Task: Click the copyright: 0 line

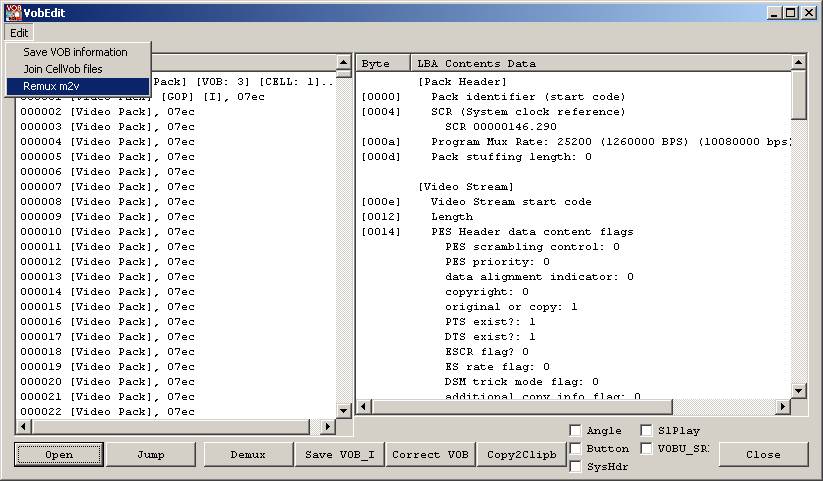Action: [x=487, y=291]
